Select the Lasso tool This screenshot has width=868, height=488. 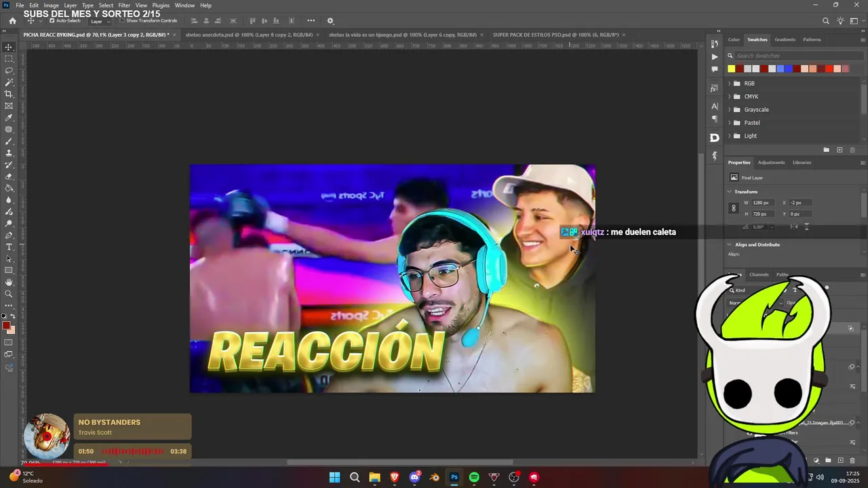click(x=9, y=70)
